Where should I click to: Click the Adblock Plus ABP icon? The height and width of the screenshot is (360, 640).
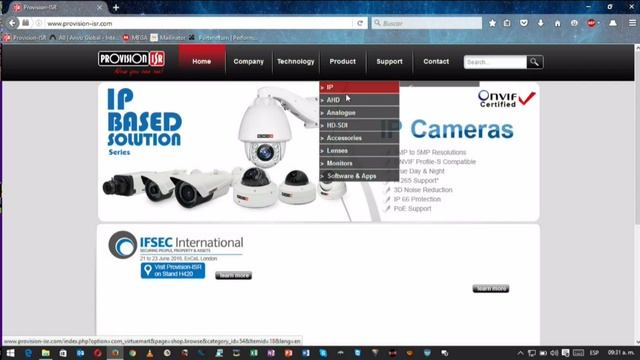592,23
